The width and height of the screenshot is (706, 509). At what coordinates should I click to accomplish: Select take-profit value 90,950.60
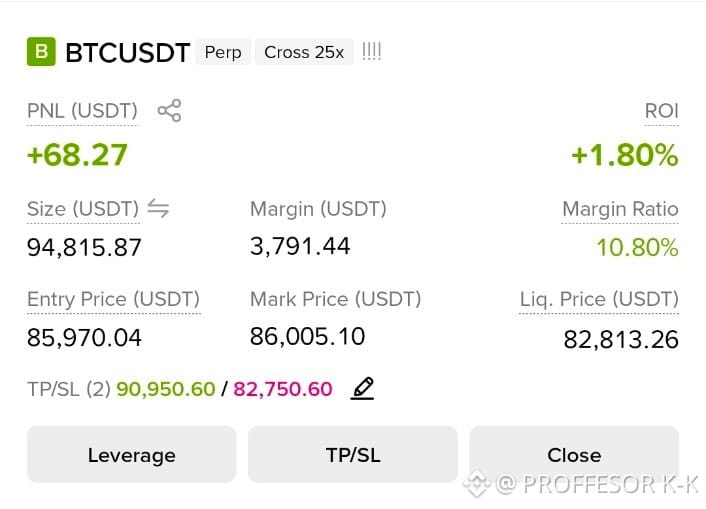point(166,389)
